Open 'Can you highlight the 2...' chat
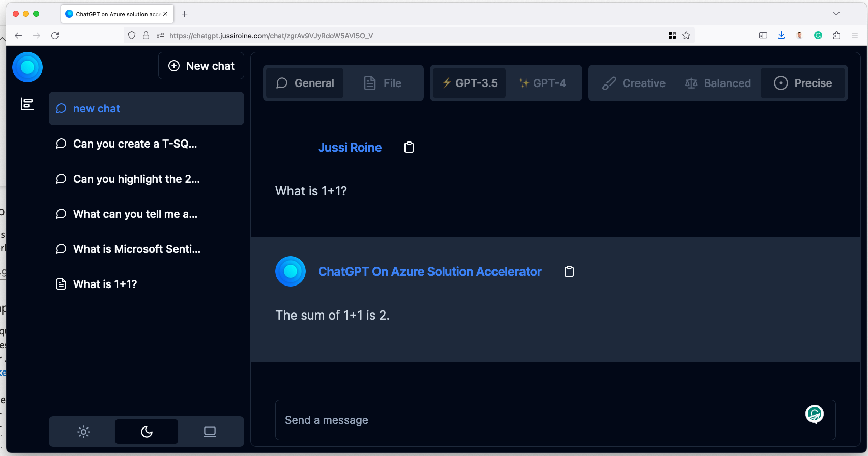Image resolution: width=868 pixels, height=456 pixels. tap(147, 179)
